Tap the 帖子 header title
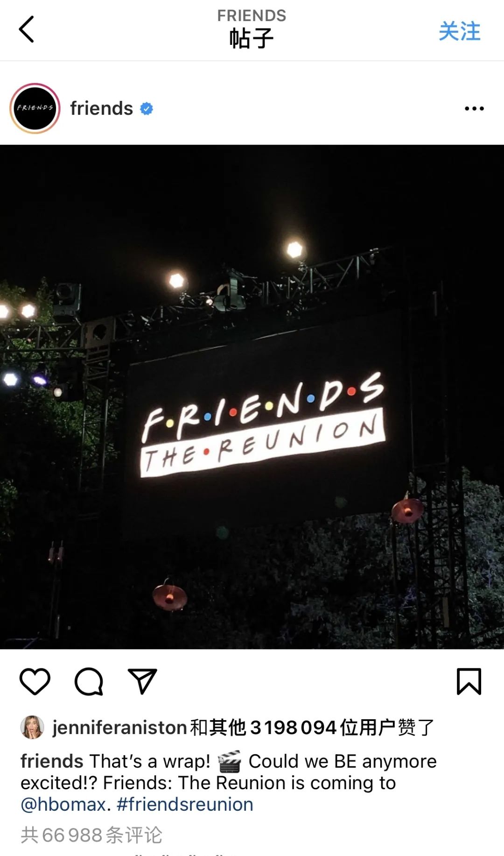This screenshot has height=856, width=504. pyautogui.click(x=252, y=38)
